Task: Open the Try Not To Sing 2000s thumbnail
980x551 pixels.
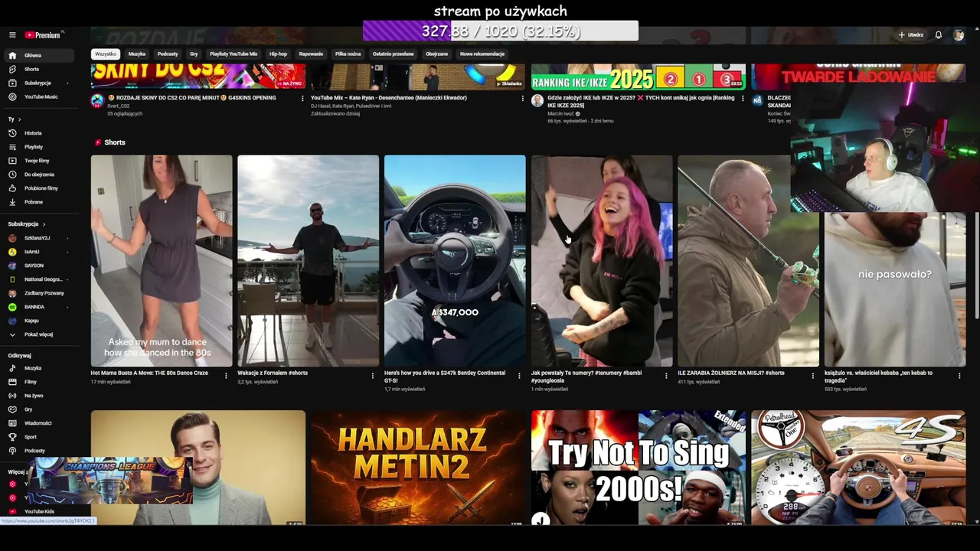Action: [x=639, y=468]
